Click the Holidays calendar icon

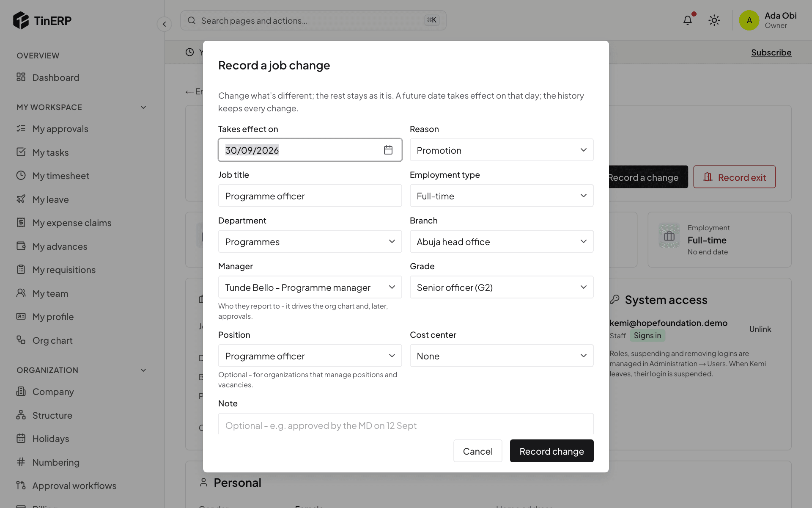click(21, 438)
